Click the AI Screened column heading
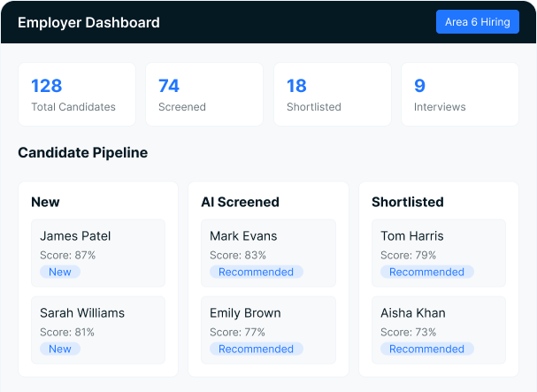Screen dimensions: 537x392 point(240,202)
